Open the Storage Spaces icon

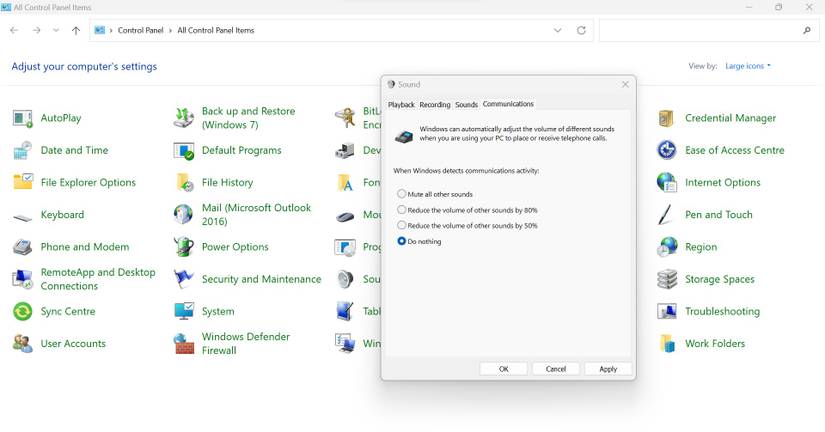coord(667,279)
